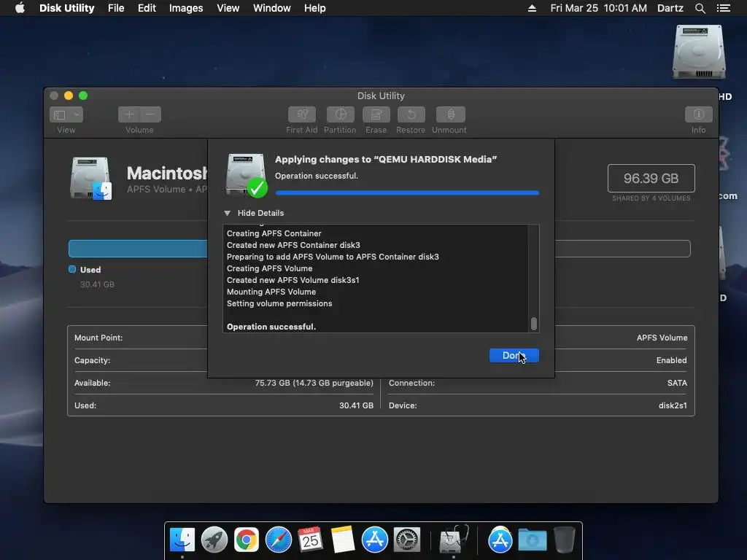Click the 'Created new APFS Container disk3' line
The image size is (747, 560).
293,245
